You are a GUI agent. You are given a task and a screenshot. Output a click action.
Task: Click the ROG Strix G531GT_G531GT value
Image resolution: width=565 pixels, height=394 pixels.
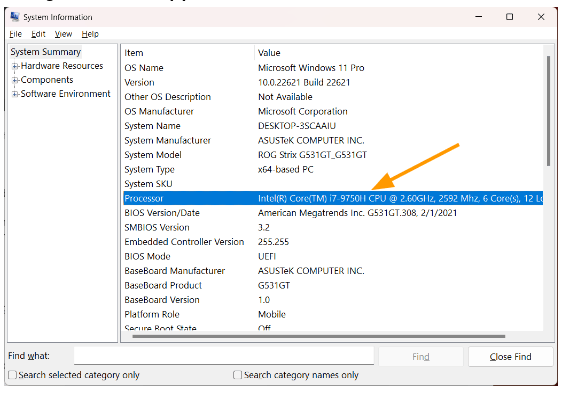point(312,155)
